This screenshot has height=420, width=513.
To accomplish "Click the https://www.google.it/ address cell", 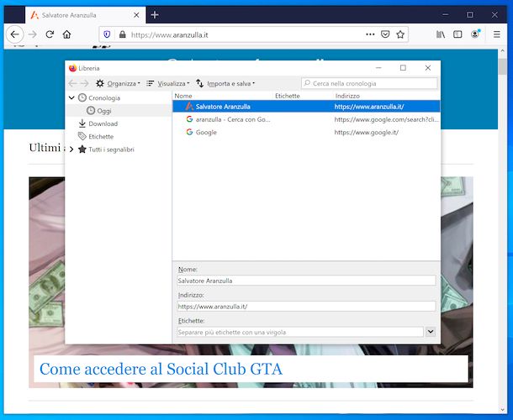I will point(367,133).
